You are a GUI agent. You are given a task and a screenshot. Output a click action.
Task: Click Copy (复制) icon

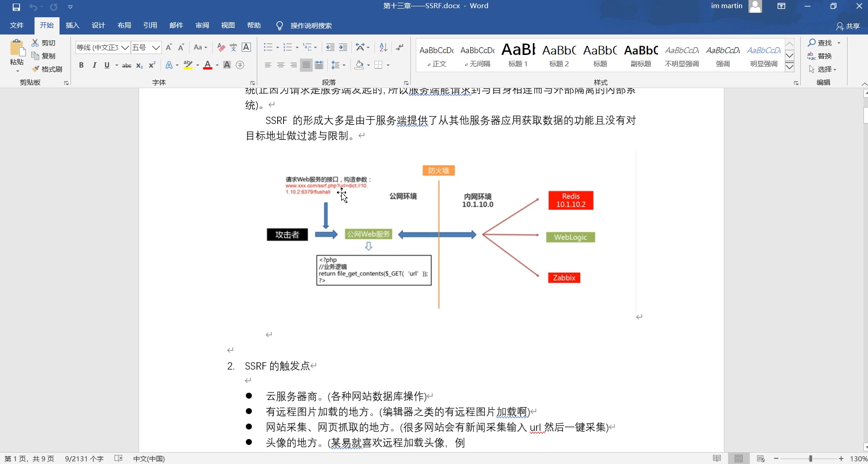pos(35,56)
